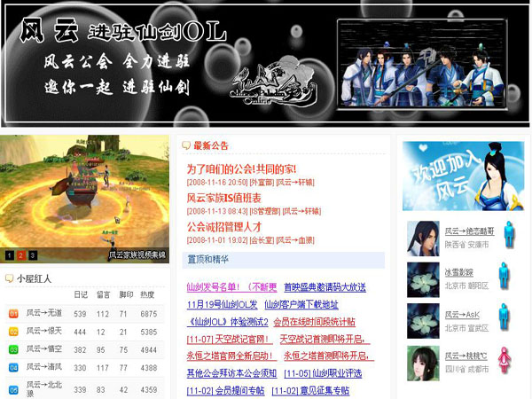
Task: Open link [11-02] 意见征集专贴
Action: 310,390
